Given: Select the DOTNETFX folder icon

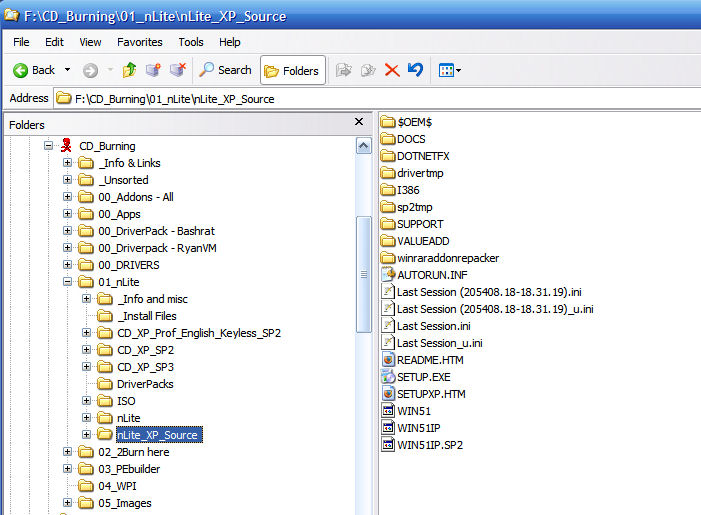Looking at the screenshot, I should pyautogui.click(x=388, y=156).
